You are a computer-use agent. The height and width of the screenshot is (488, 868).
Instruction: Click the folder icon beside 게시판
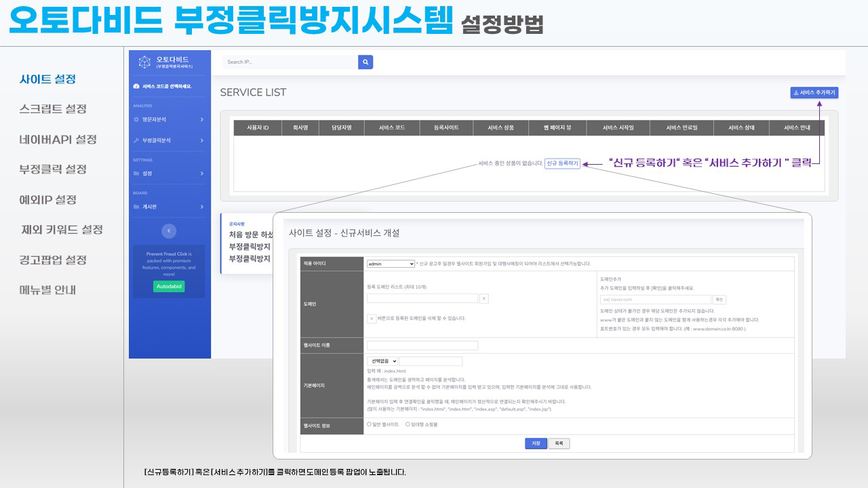point(136,207)
